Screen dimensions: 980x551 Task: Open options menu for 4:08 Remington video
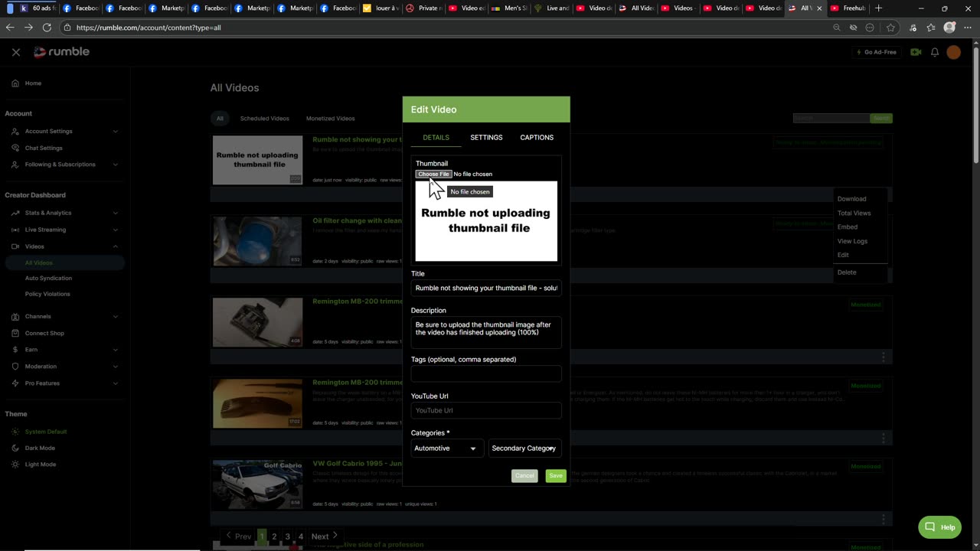click(883, 357)
